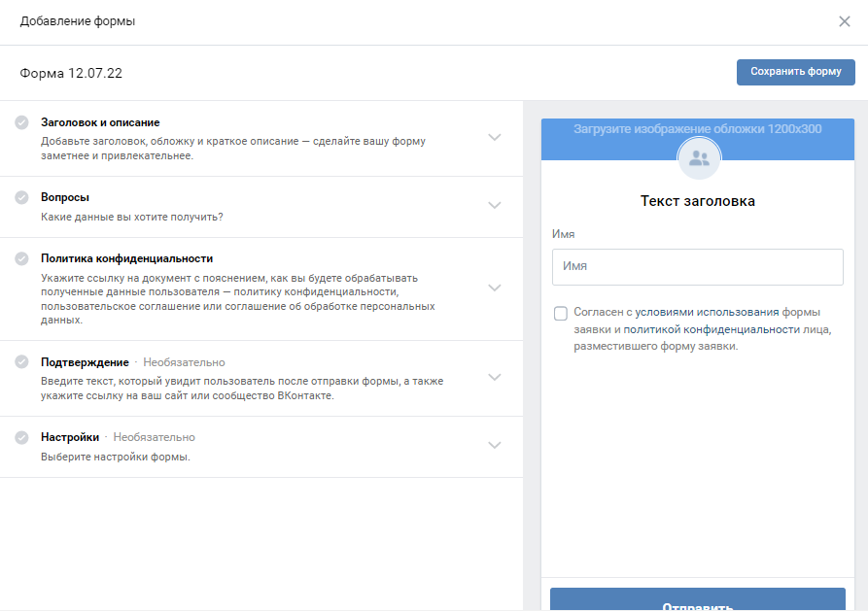
Task: Expand the Заголовок и описание section chevron
Action: [x=494, y=138]
